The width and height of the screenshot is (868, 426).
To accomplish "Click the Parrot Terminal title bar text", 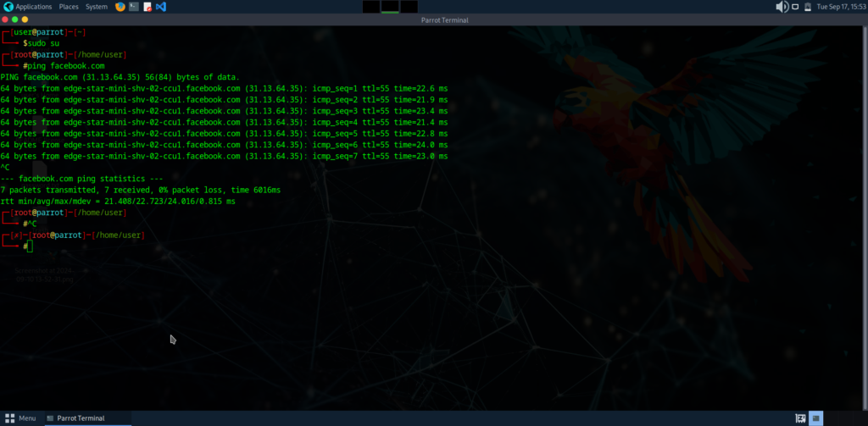I will coord(444,20).
